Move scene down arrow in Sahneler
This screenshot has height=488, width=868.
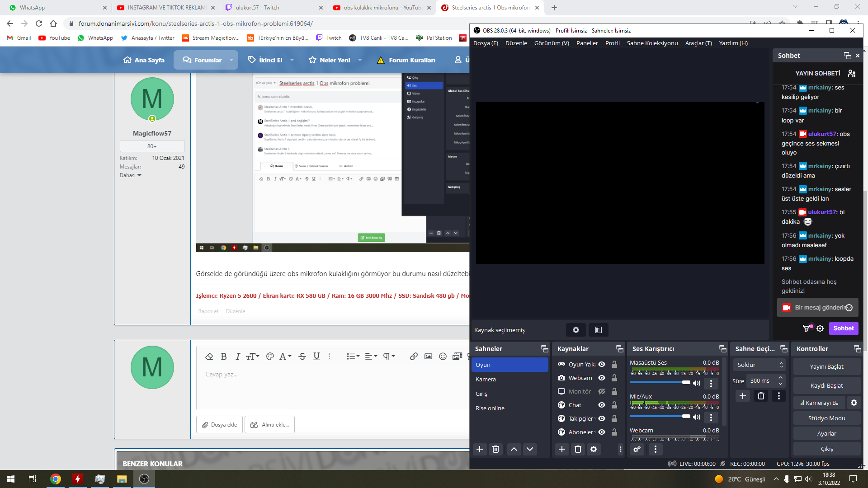pyautogui.click(x=530, y=449)
